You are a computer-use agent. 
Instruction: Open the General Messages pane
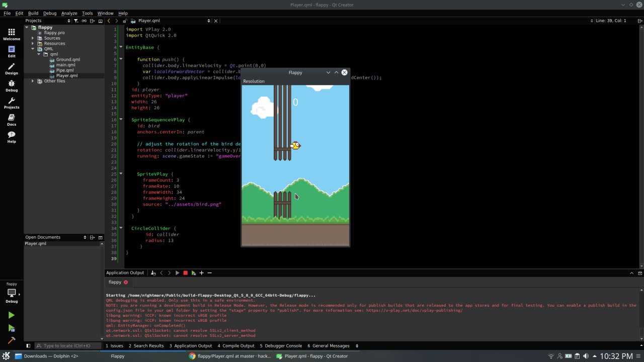[x=329, y=346]
